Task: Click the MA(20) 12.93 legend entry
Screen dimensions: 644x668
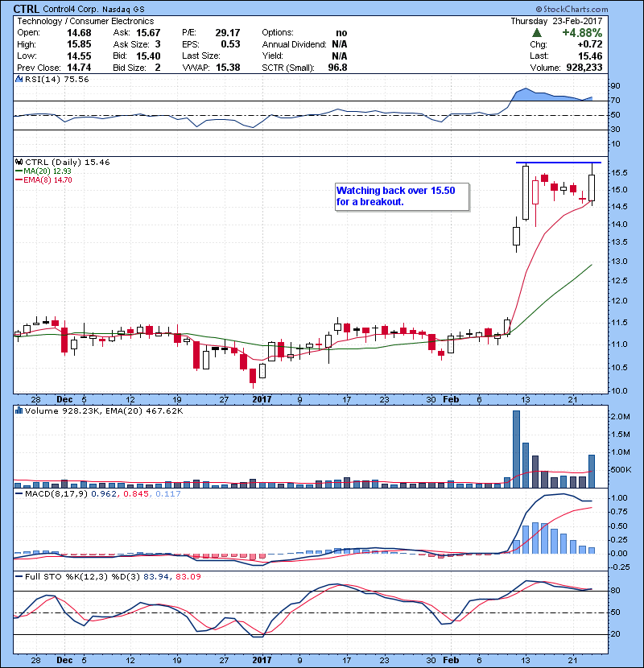Action: pyautogui.click(x=43, y=171)
